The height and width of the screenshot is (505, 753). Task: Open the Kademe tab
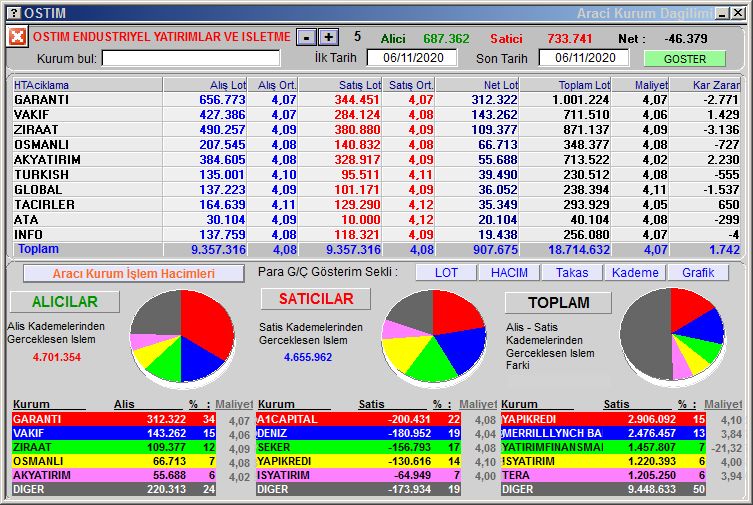coord(635,273)
